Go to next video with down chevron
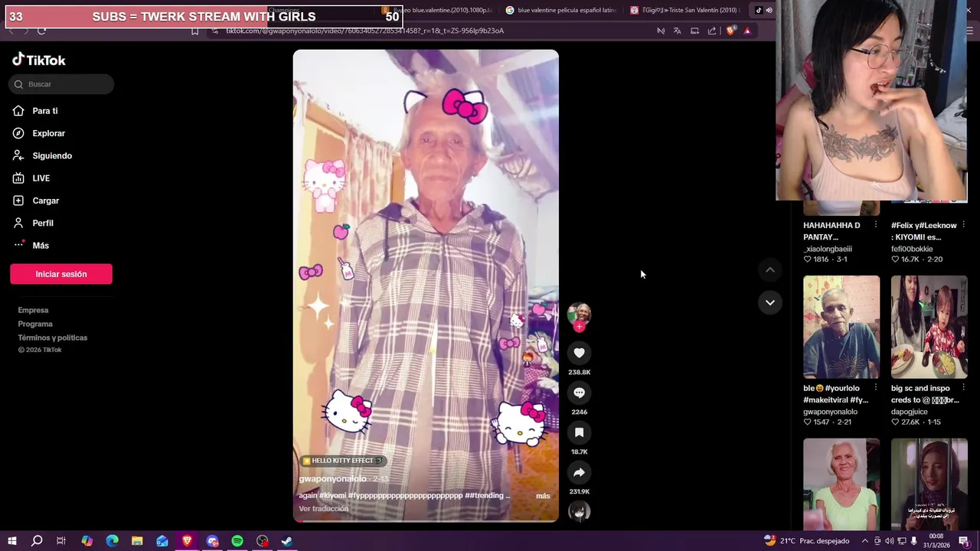980x551 pixels. 770,302
